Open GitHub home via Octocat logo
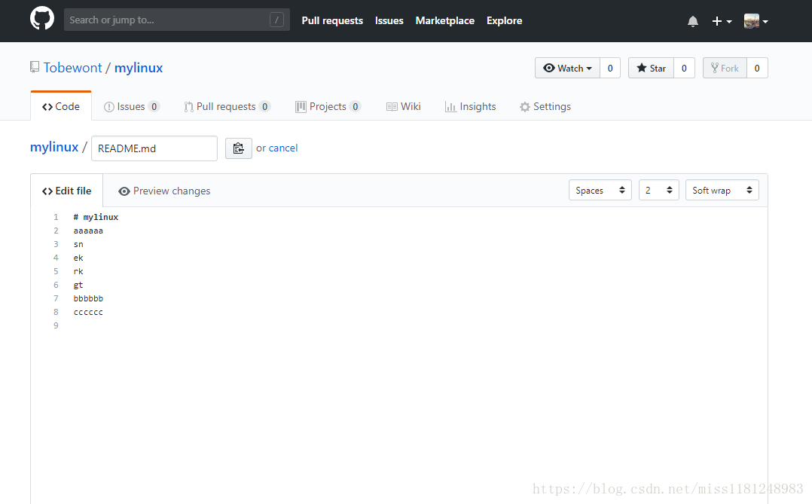 tap(42, 19)
